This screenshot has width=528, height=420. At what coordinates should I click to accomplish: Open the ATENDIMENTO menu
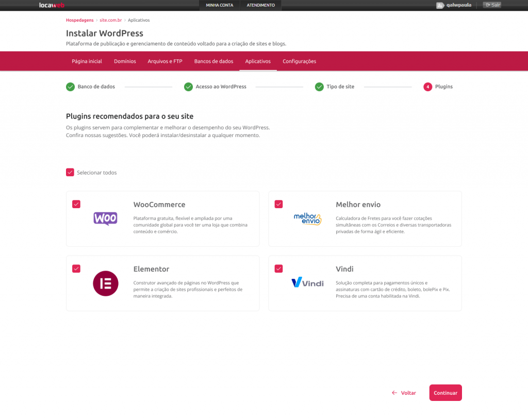click(260, 5)
